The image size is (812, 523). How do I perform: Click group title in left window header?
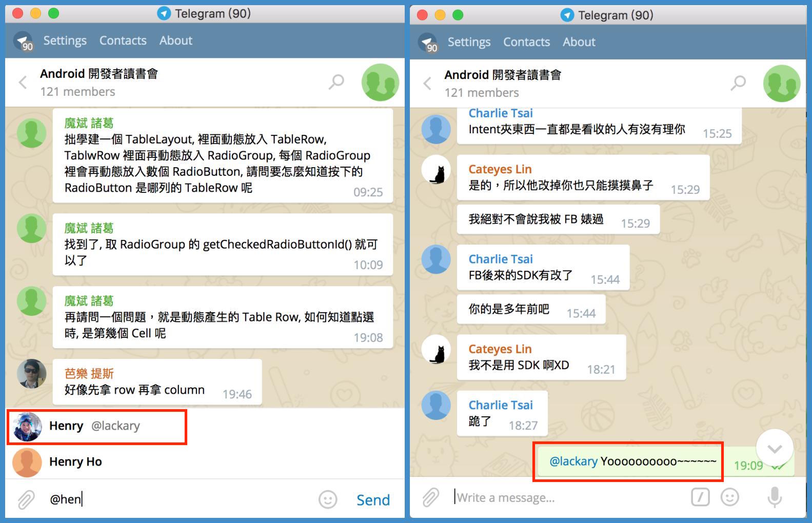point(99,74)
